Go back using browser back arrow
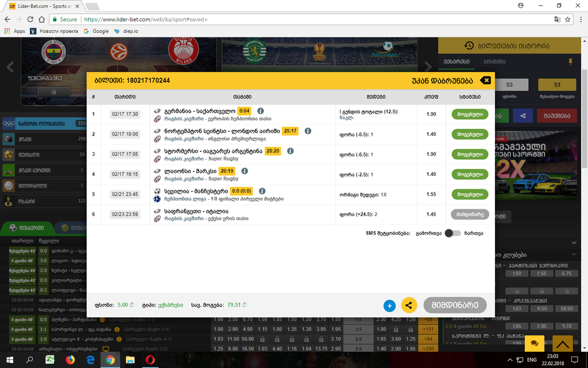The image size is (588, 368). coord(7,19)
